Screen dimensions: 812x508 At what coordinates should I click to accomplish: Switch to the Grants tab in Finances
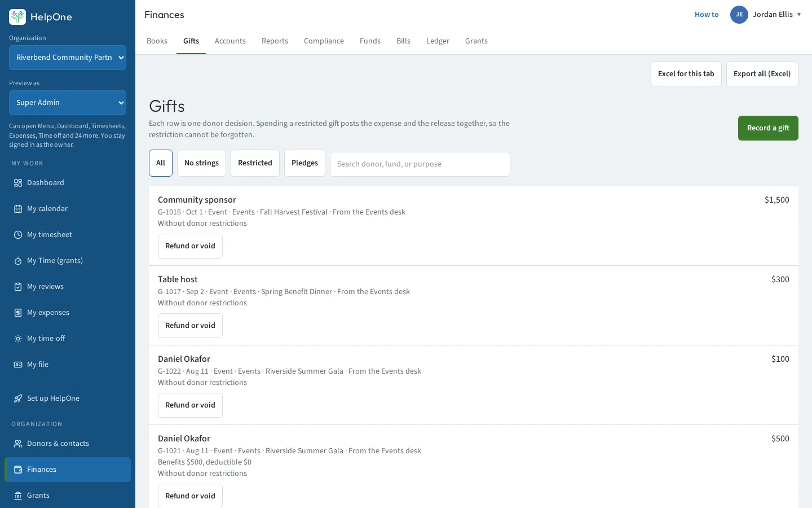(476, 41)
